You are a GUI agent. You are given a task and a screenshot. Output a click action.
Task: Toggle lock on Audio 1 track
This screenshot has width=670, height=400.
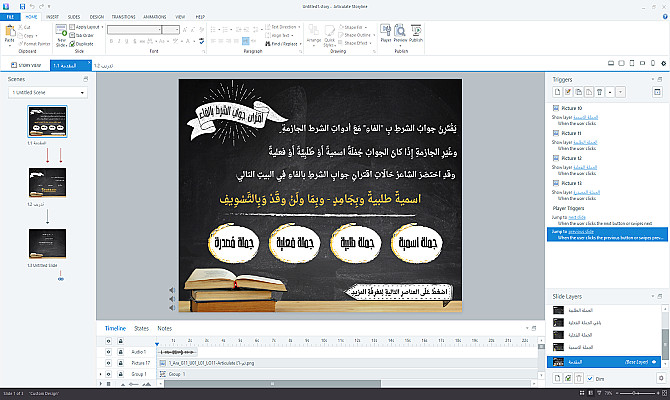pos(120,352)
